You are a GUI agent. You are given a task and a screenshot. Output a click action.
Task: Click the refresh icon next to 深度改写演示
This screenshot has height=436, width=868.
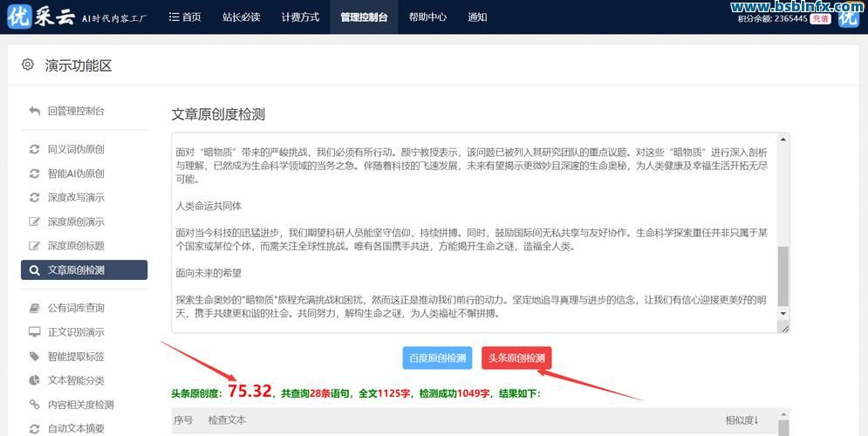34,198
